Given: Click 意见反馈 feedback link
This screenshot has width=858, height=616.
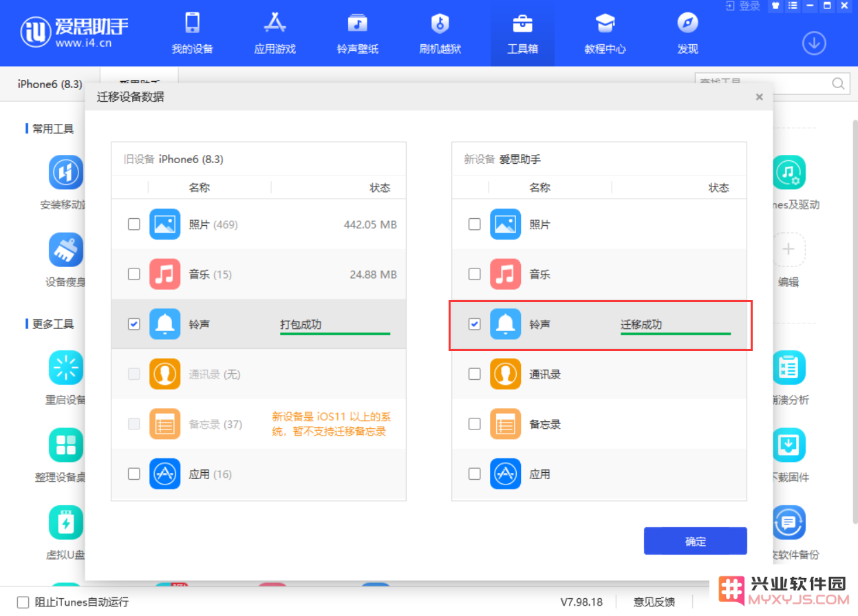Looking at the screenshot, I should point(654,602).
